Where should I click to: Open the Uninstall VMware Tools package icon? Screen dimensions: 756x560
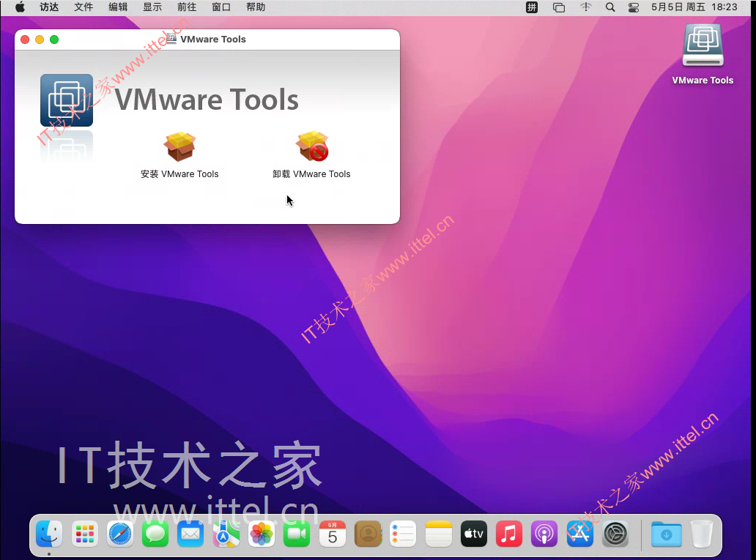(312, 146)
